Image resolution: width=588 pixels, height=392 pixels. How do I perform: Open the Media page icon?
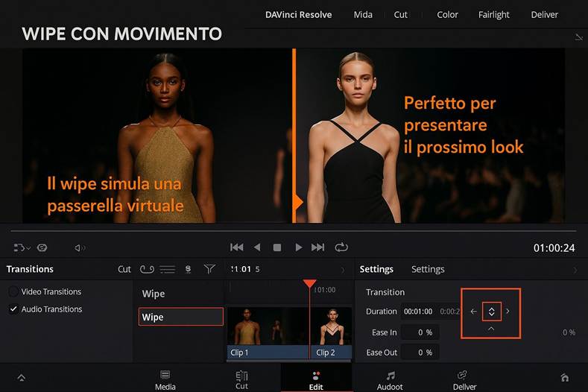[165, 379]
